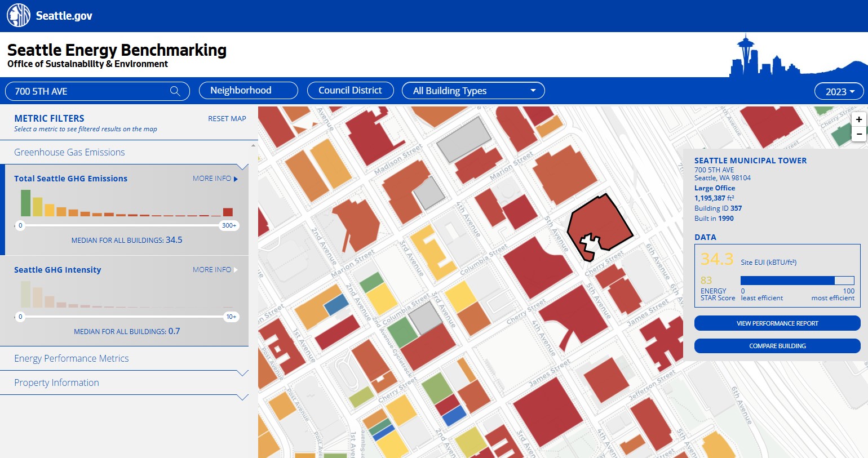Click Site EUI value 34.3
The image size is (868, 458).
(x=716, y=259)
